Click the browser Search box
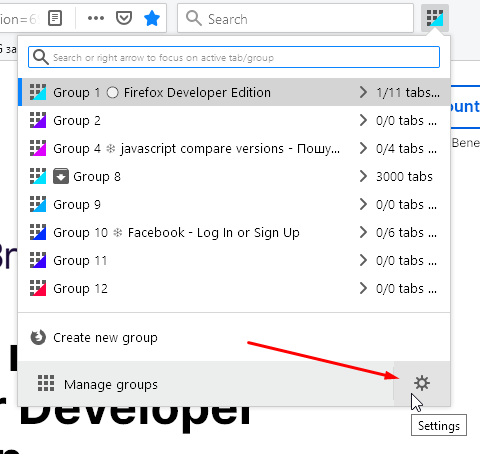 tap(295, 18)
